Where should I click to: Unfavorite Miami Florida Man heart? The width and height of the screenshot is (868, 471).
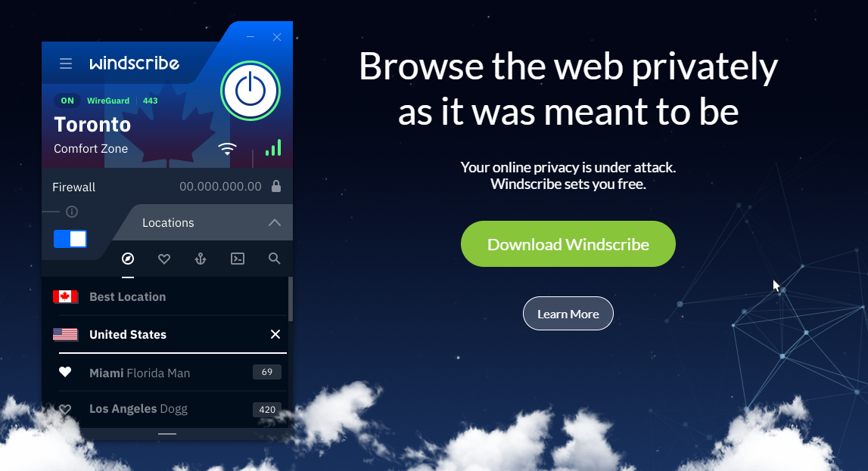click(x=65, y=372)
